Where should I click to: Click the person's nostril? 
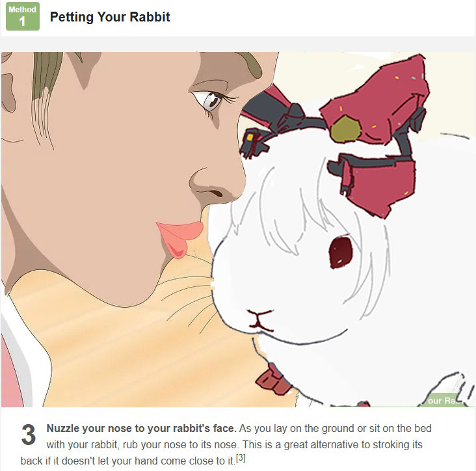[215, 193]
